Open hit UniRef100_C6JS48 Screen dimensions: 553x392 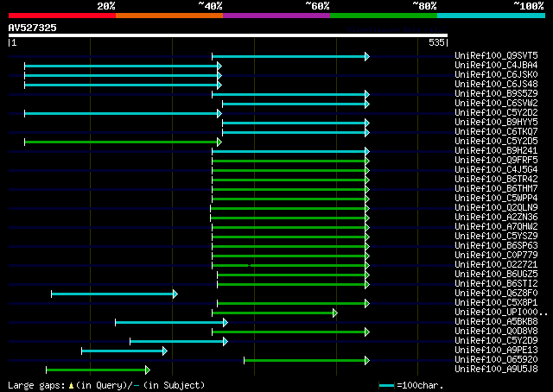pos(496,84)
